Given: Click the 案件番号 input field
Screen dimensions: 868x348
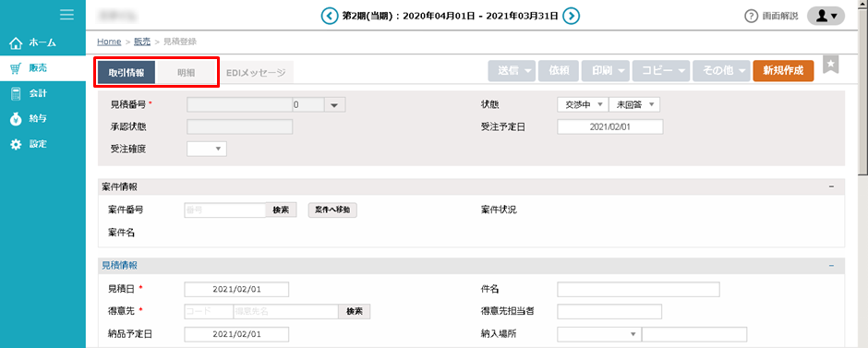Looking at the screenshot, I should pyautogui.click(x=224, y=210).
